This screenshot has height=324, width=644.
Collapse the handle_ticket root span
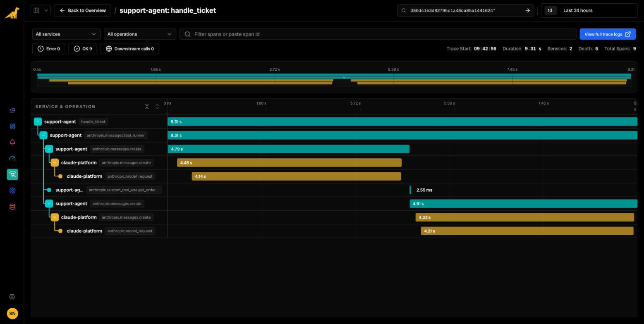38,121
